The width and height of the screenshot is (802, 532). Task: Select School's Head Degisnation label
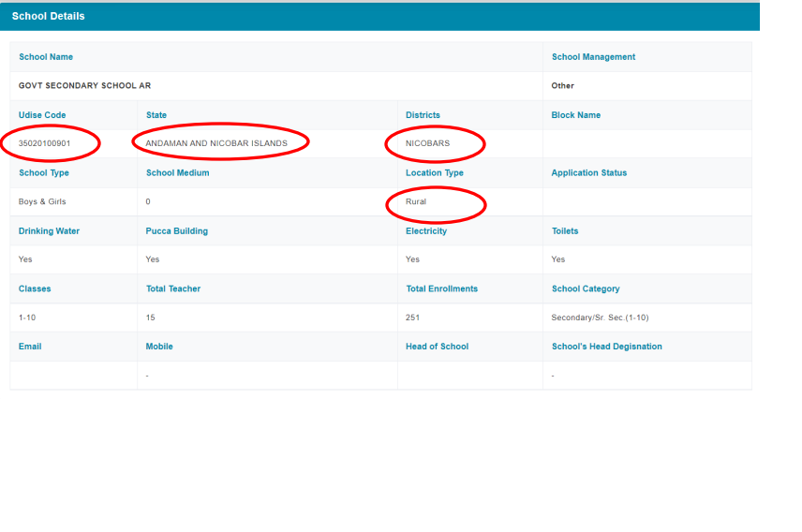[x=606, y=347]
